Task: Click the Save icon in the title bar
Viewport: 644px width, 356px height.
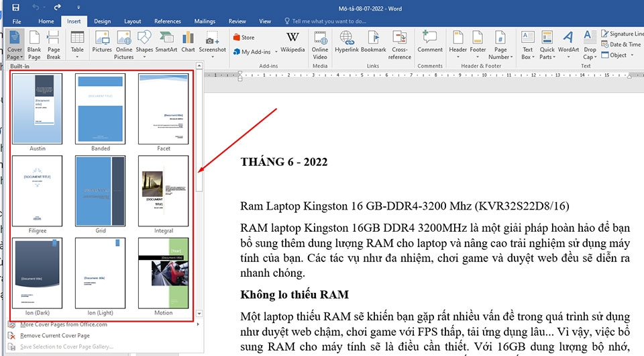Action: [x=15, y=7]
